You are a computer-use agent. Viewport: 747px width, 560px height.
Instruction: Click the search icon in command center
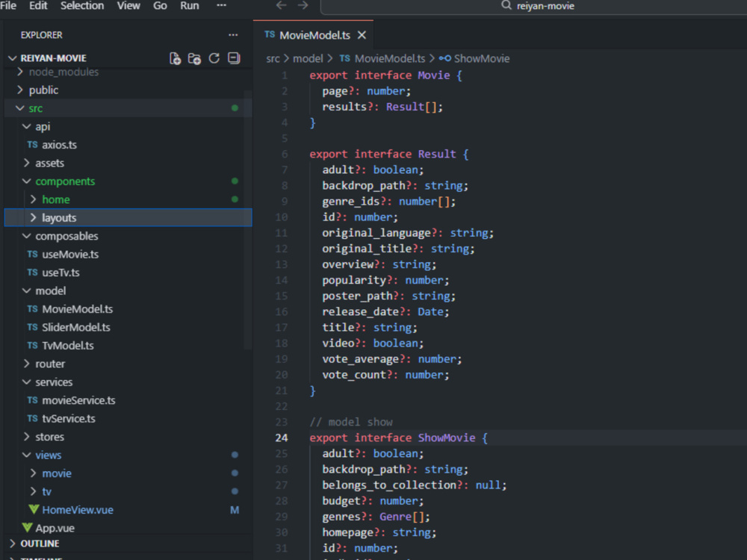point(506,6)
